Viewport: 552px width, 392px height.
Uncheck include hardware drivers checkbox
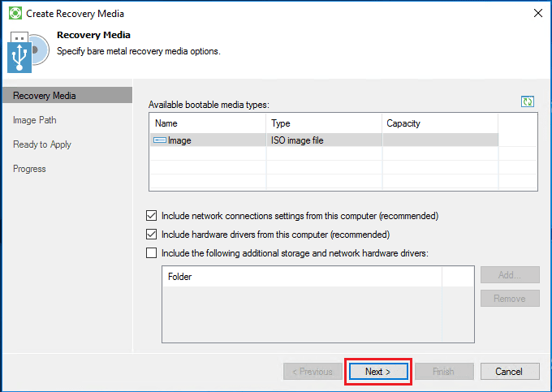[151, 235]
